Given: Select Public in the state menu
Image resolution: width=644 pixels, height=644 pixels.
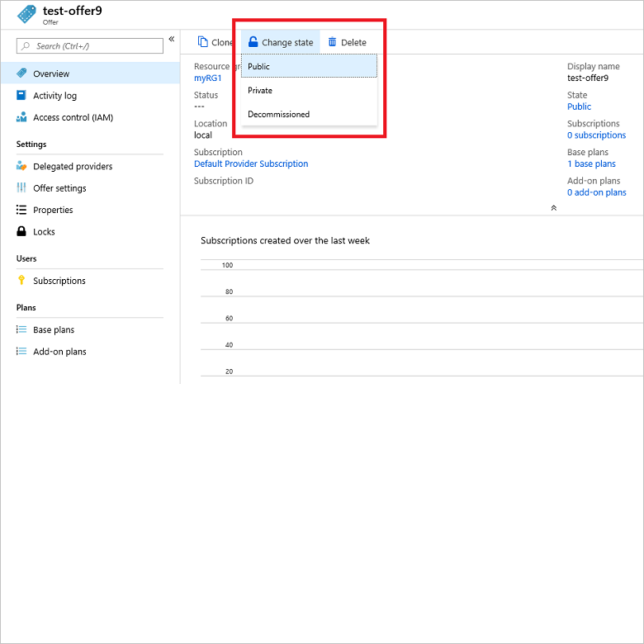Looking at the screenshot, I should click(x=309, y=66).
